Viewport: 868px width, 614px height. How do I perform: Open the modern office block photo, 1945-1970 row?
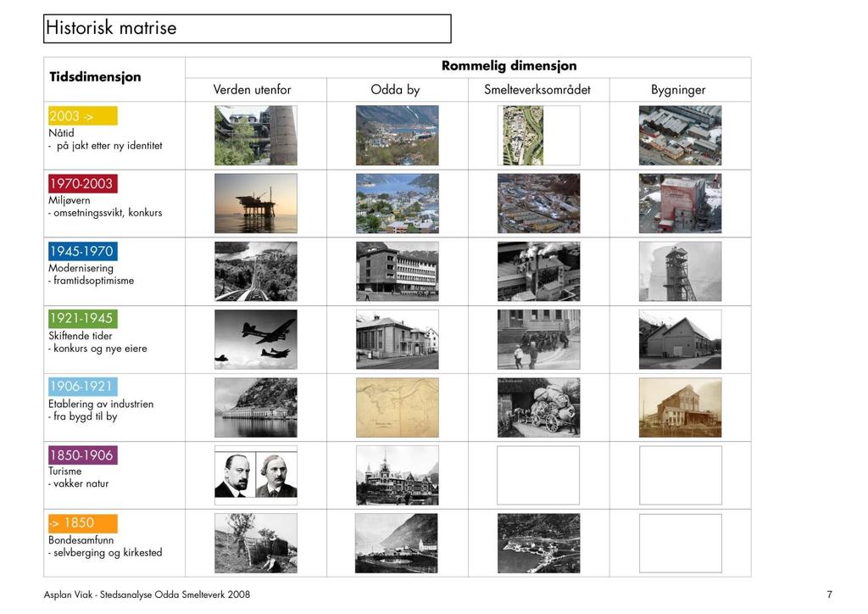tap(398, 271)
